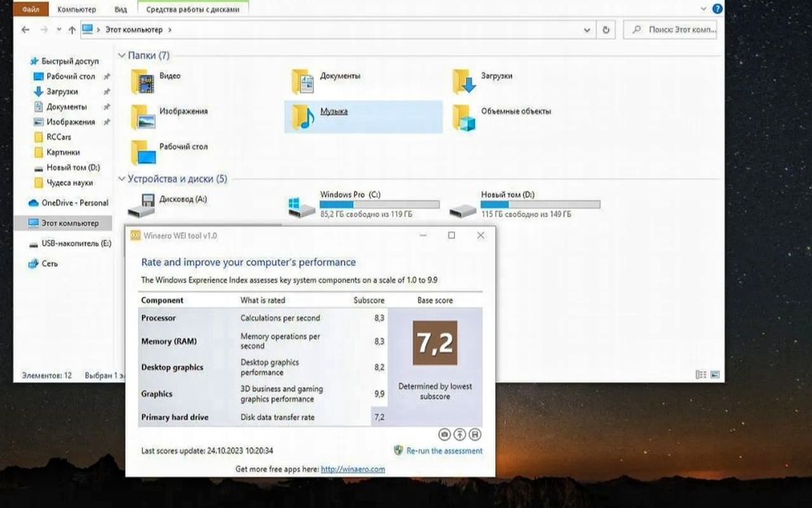Go back using Explorer's back arrow
The width and height of the screenshot is (812, 508).
coord(25,30)
